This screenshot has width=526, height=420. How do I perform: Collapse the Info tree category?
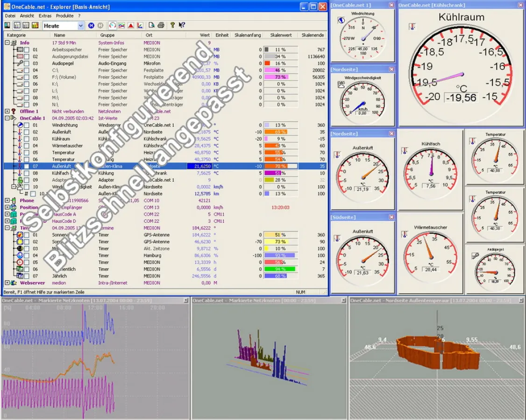[7, 43]
